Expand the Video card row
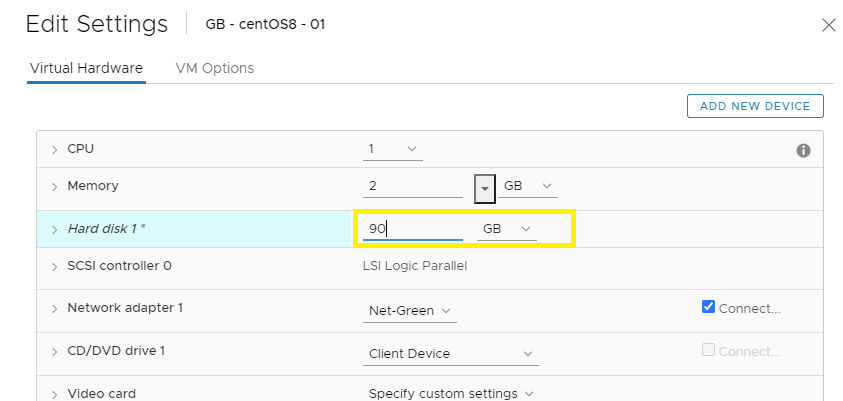Screen dimensions: 843x401 point(55,394)
